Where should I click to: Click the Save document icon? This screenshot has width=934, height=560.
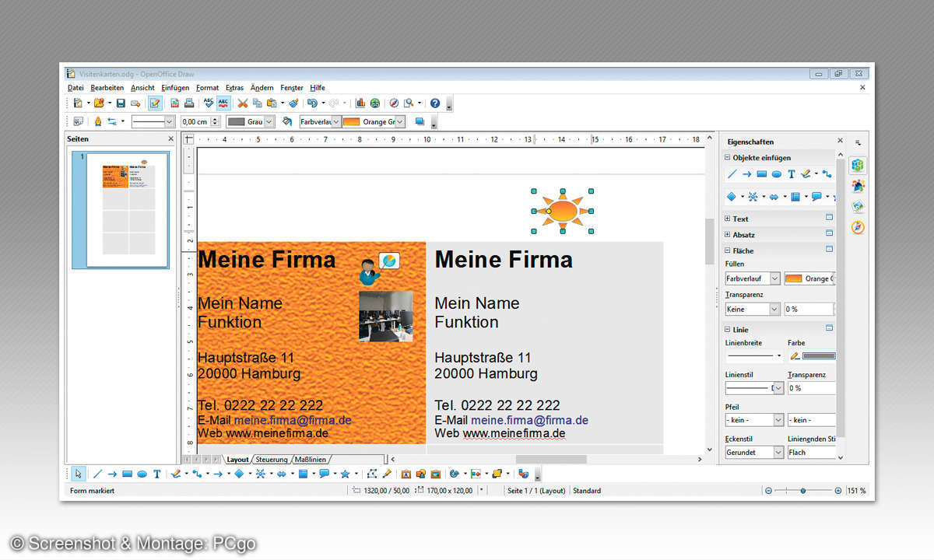tap(121, 103)
